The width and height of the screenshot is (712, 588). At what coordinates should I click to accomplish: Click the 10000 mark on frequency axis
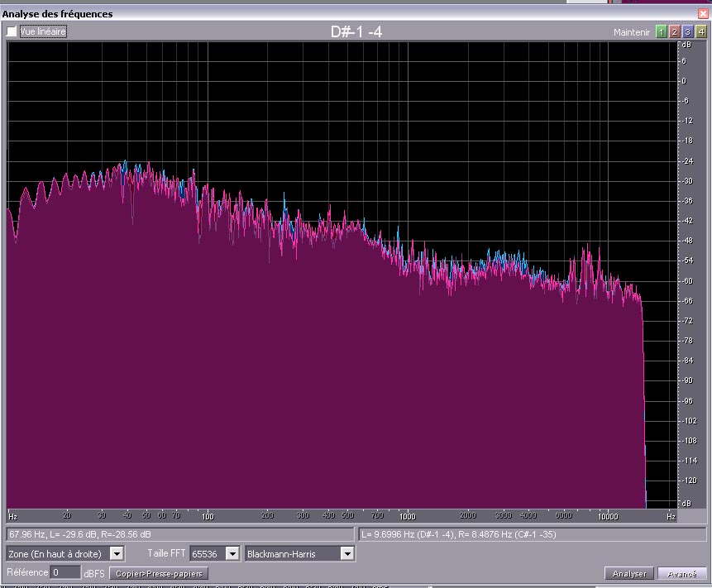click(608, 516)
